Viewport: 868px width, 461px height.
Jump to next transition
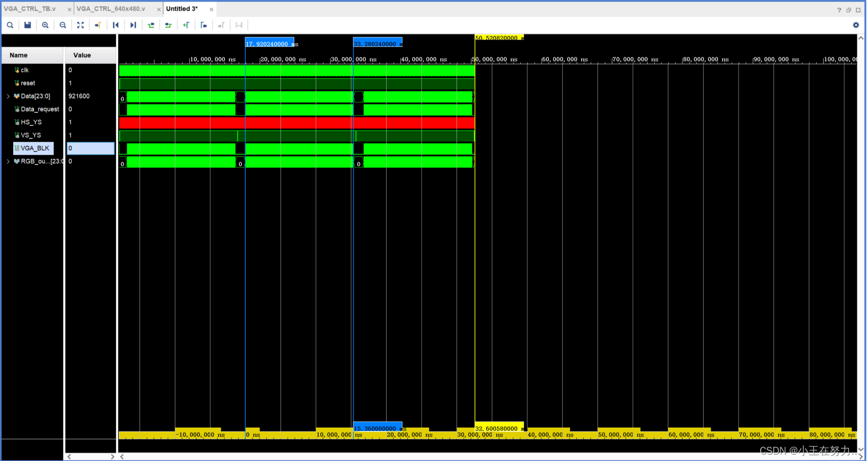(x=169, y=25)
